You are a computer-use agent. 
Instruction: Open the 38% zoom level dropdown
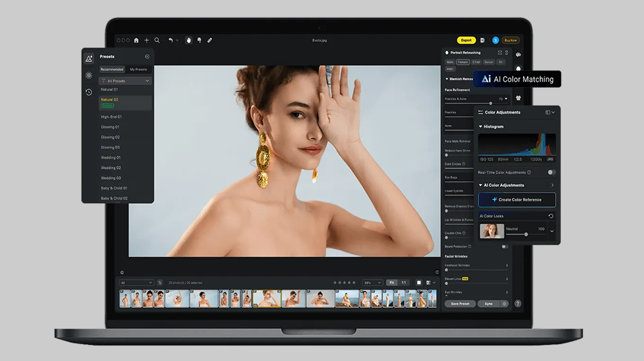tap(372, 282)
